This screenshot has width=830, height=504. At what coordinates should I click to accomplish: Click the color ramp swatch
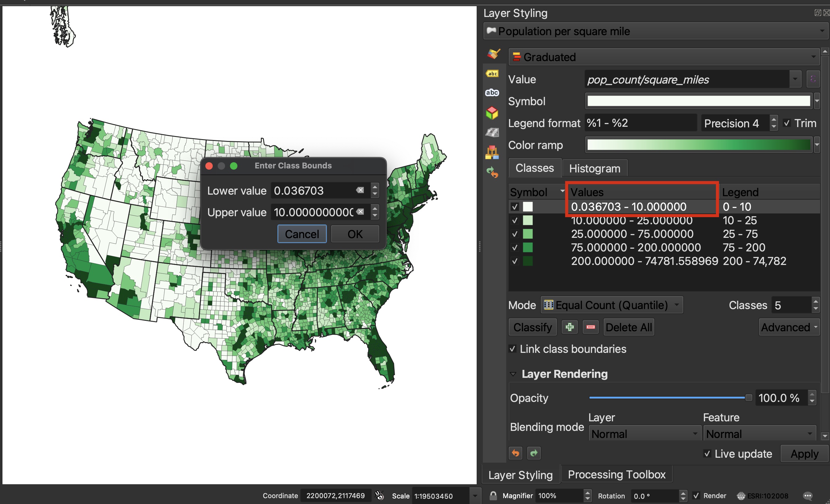[x=700, y=145]
